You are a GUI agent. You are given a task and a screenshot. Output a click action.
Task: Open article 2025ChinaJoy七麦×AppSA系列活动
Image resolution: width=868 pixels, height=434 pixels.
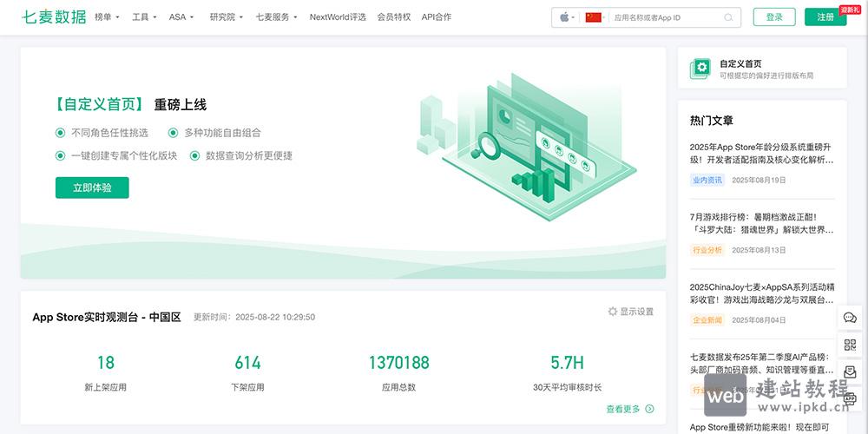[762, 293]
